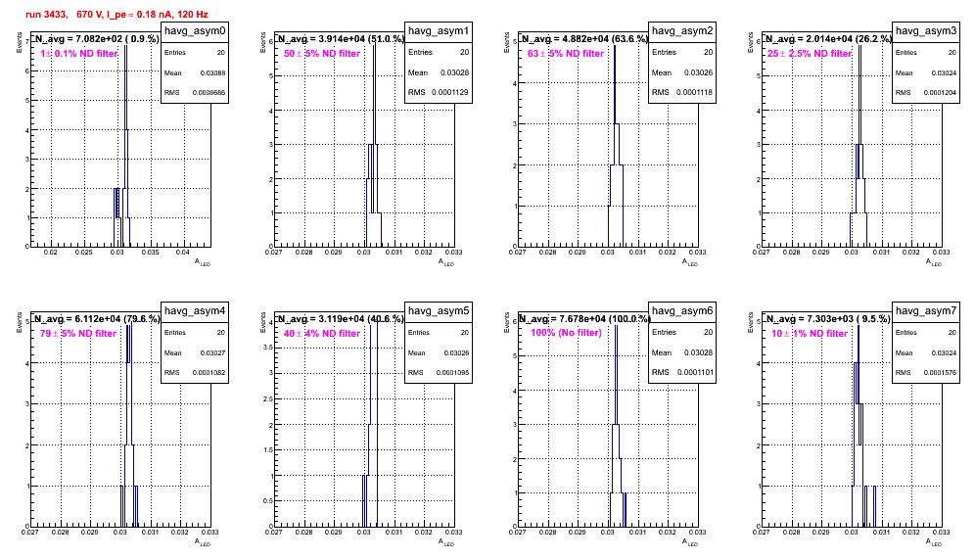
Task: Pick the magenta 100% (No filter) label
Action: (x=566, y=333)
